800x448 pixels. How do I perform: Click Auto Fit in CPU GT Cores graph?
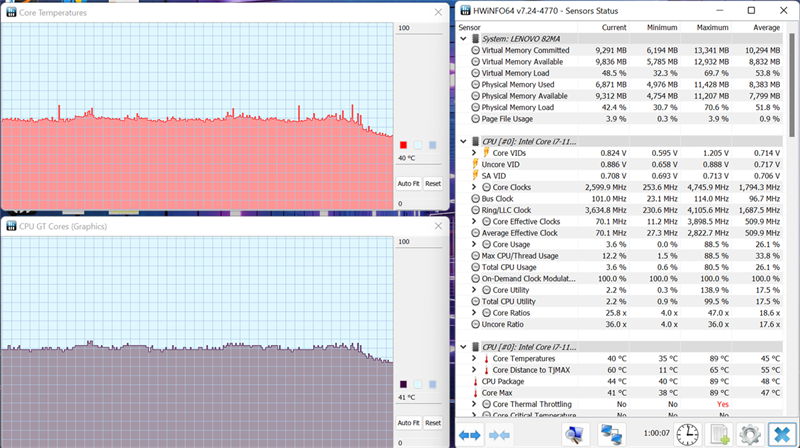pos(409,423)
